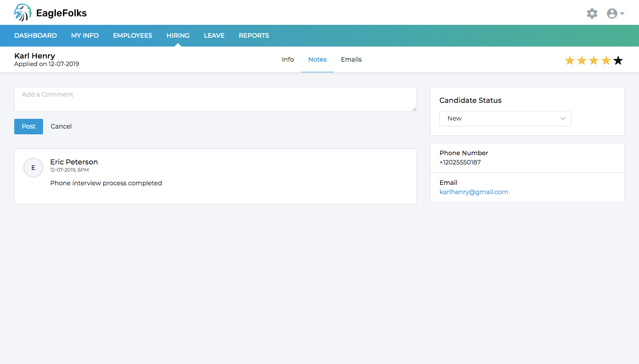
Task: Open the settings gear icon
Action: pos(592,13)
